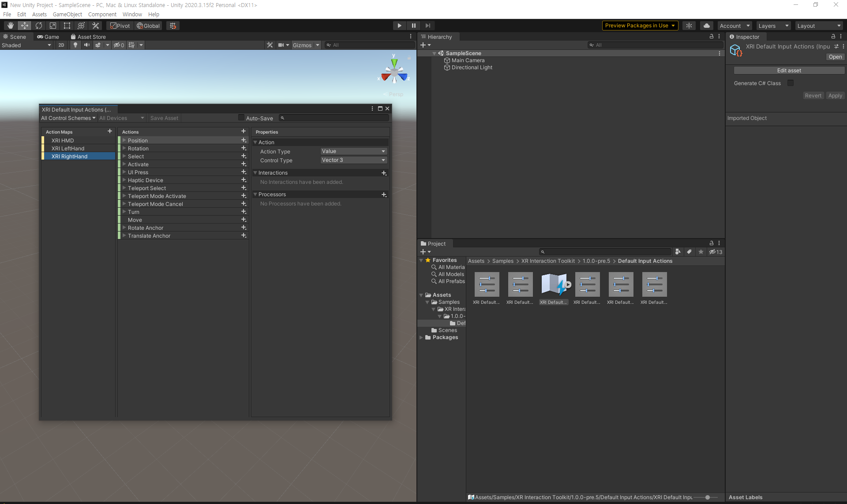Screen dimensions: 847x504
Task: Select the Hand tool in the toolbar
Action: (x=11, y=26)
